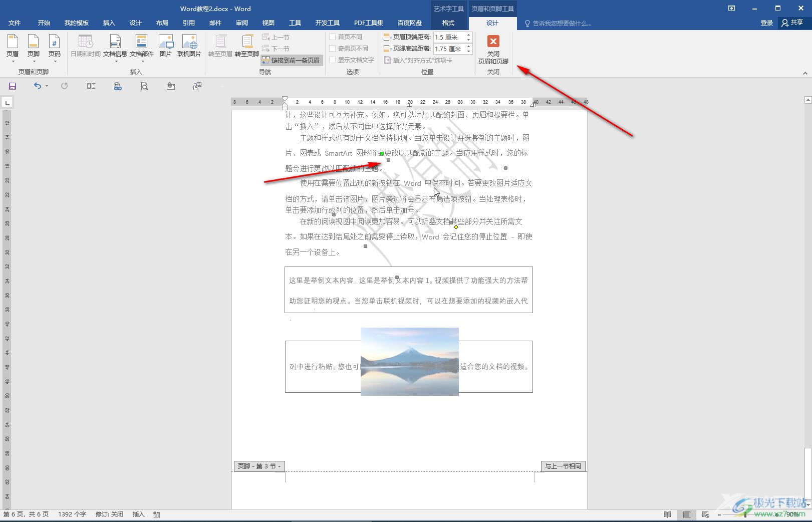Click 共享 share button
Viewport: 812px width, 522px height.
pos(792,23)
